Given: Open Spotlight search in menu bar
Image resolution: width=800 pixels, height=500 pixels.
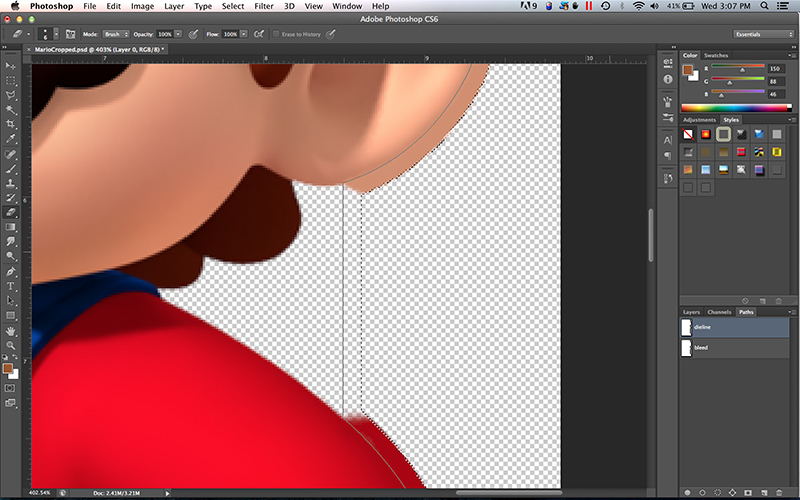Looking at the screenshot, I should [x=764, y=6].
